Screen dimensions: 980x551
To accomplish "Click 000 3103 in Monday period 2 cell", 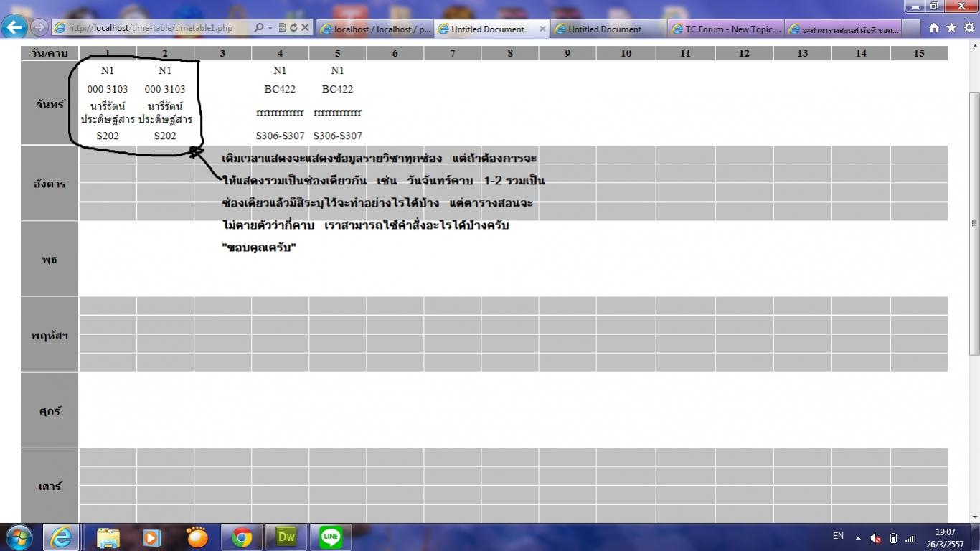I will click(165, 89).
